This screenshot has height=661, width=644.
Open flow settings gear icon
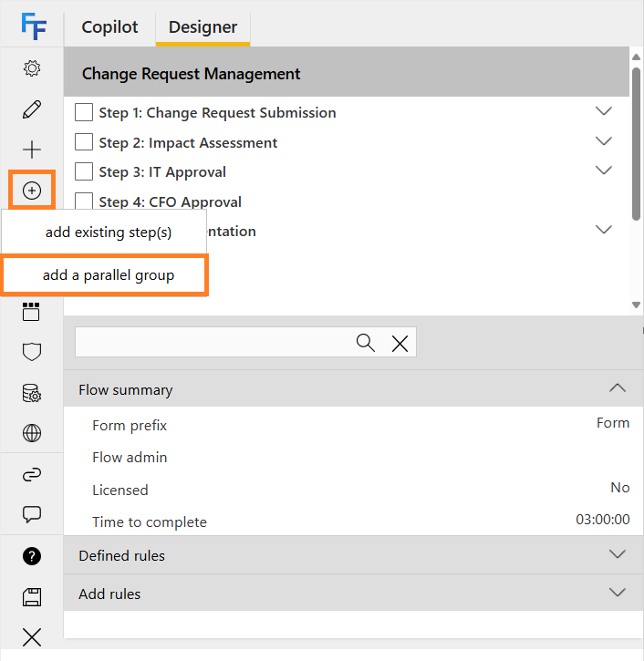32,68
